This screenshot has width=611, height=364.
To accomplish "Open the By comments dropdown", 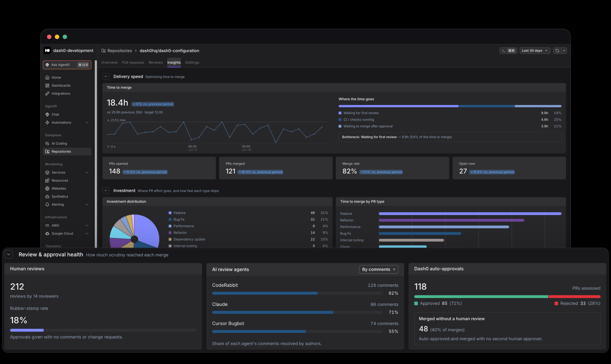I will coord(379,269).
